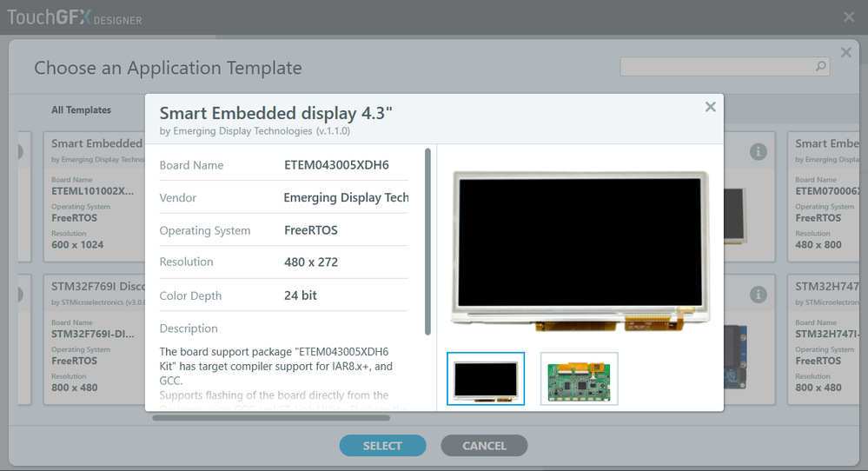868x471 pixels.
Task: Click the 24 bit color depth value
Action: [x=301, y=295]
